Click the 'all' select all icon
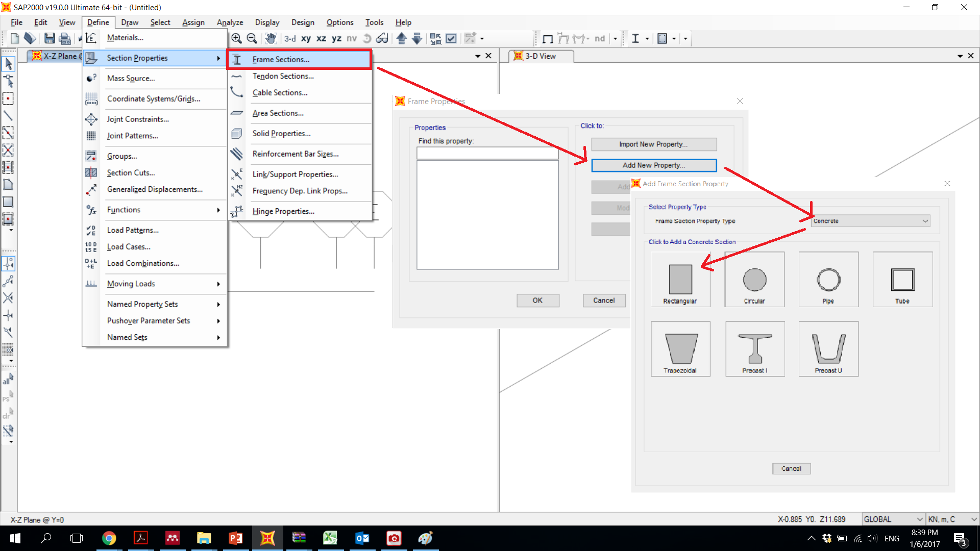 [8, 379]
